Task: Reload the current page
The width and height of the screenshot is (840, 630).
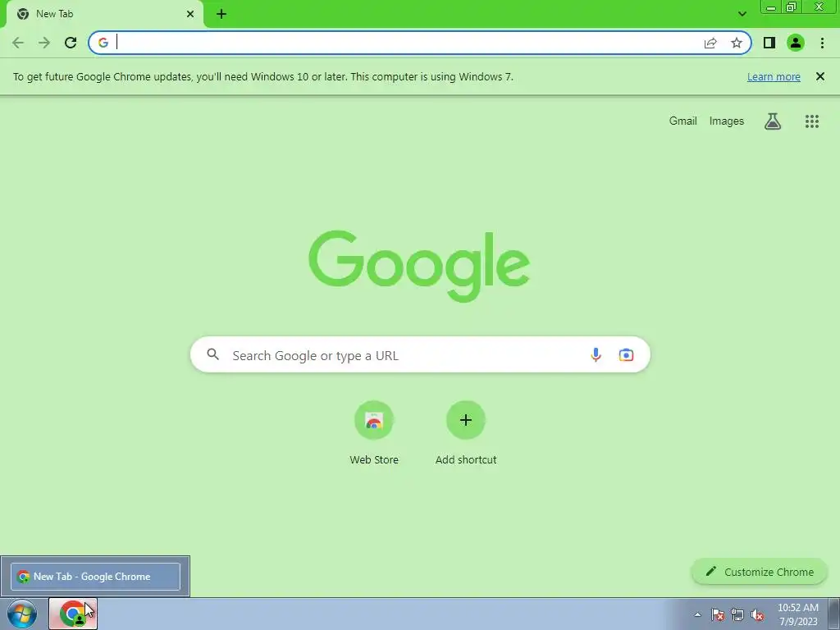Action: pos(71,43)
